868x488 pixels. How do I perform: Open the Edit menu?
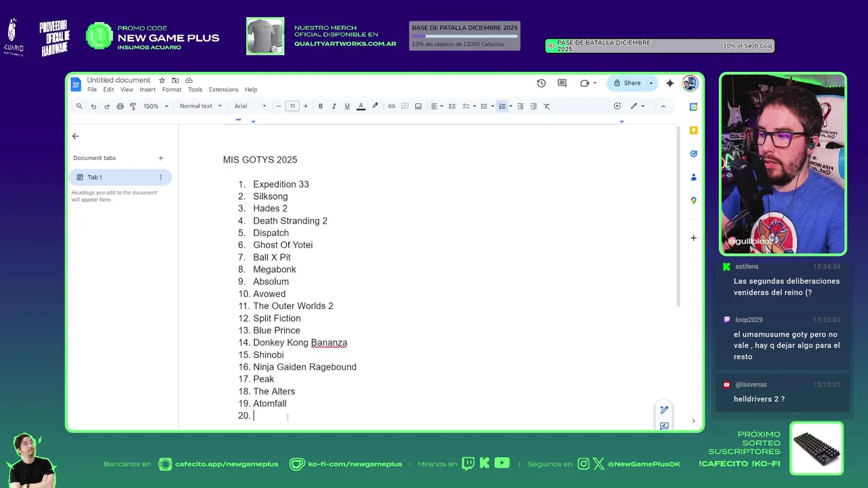click(x=108, y=89)
